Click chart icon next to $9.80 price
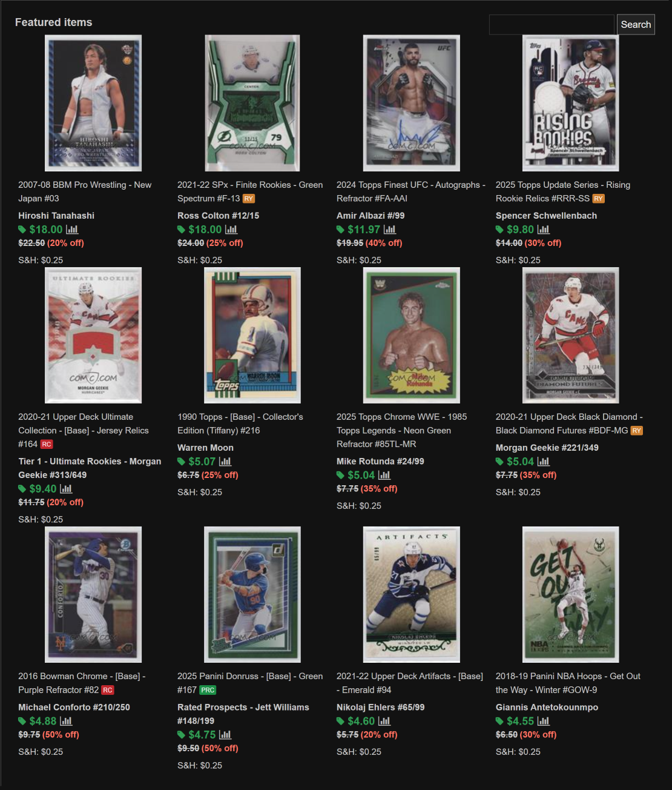 pyautogui.click(x=544, y=230)
